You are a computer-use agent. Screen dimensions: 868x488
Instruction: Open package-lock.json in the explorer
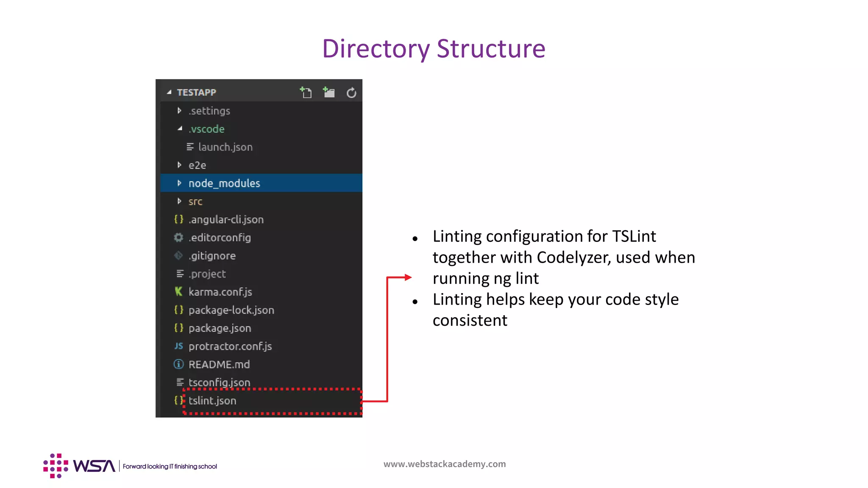click(231, 310)
